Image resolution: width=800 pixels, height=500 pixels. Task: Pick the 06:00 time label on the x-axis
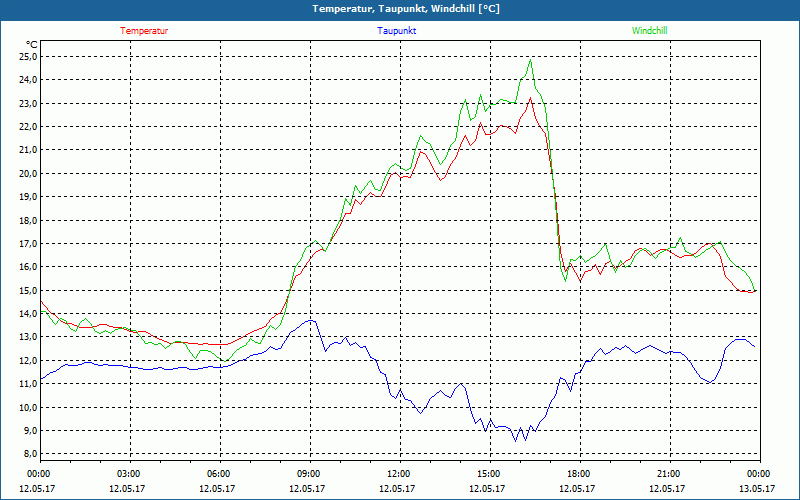point(219,474)
